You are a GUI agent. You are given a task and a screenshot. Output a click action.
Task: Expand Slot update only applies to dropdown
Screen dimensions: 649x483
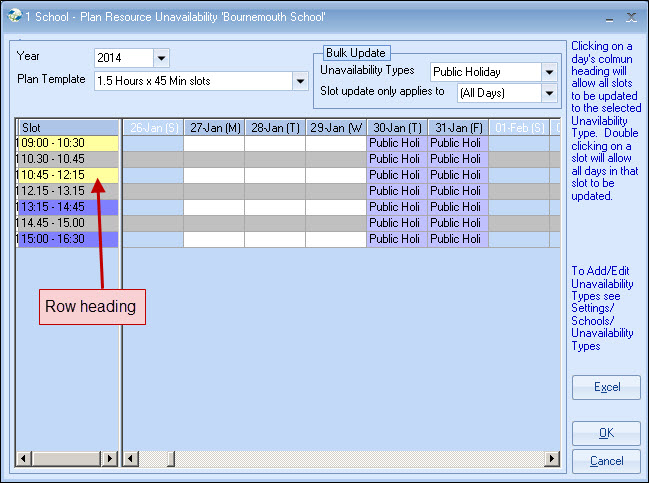(x=548, y=93)
